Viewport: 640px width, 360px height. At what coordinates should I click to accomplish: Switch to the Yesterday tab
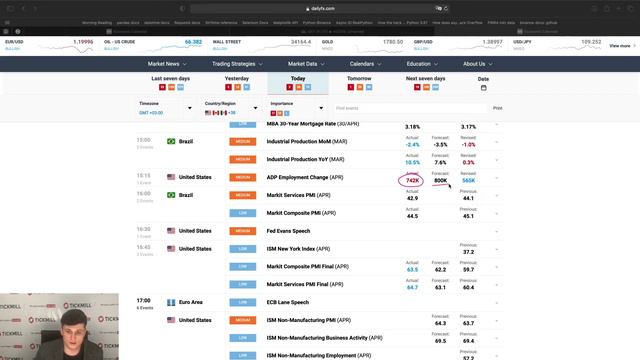237,83
